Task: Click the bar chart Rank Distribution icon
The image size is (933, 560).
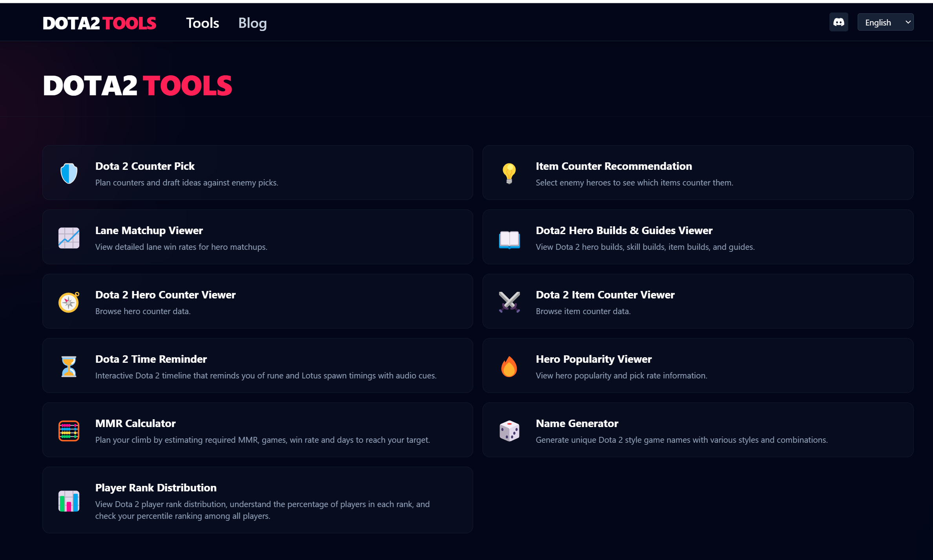Action: pyautogui.click(x=69, y=501)
